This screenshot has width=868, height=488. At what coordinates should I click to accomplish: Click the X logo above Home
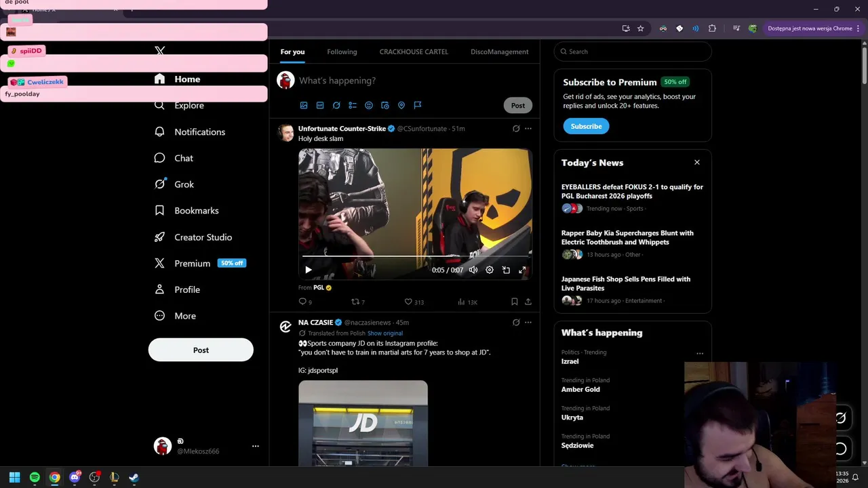pyautogui.click(x=159, y=51)
